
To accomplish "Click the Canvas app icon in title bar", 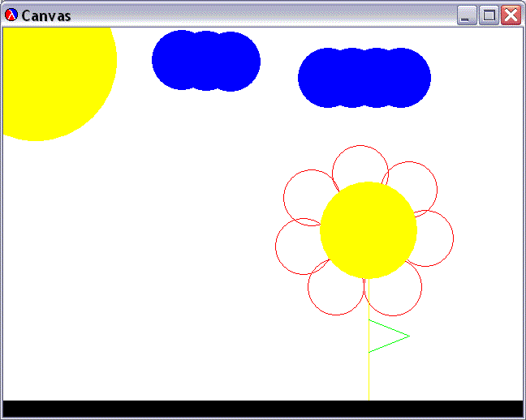I will point(11,15).
